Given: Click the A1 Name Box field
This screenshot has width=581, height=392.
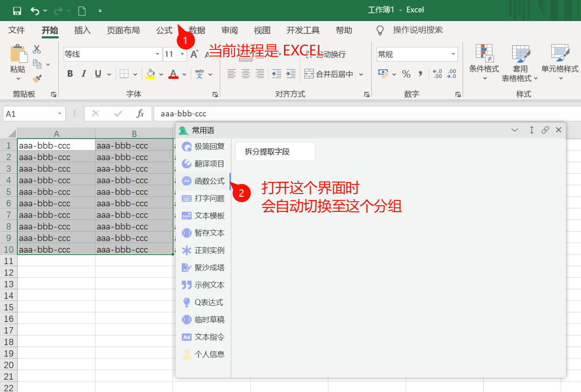Looking at the screenshot, I should coord(34,114).
